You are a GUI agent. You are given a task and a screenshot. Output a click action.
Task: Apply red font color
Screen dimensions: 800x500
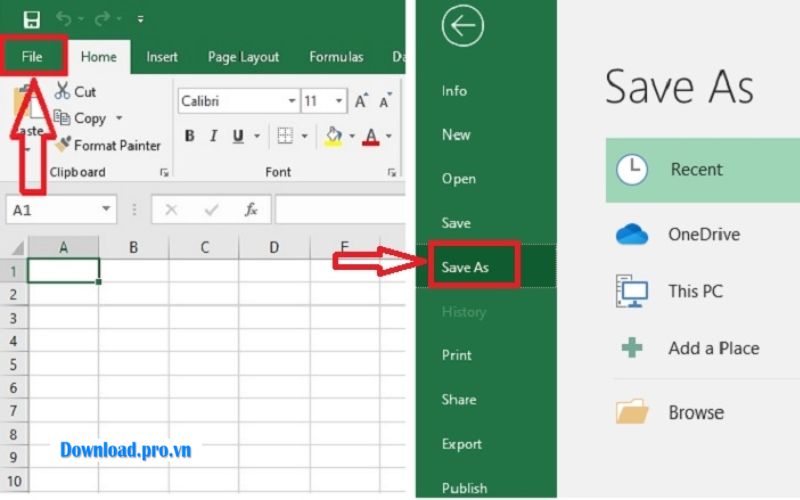click(371, 136)
